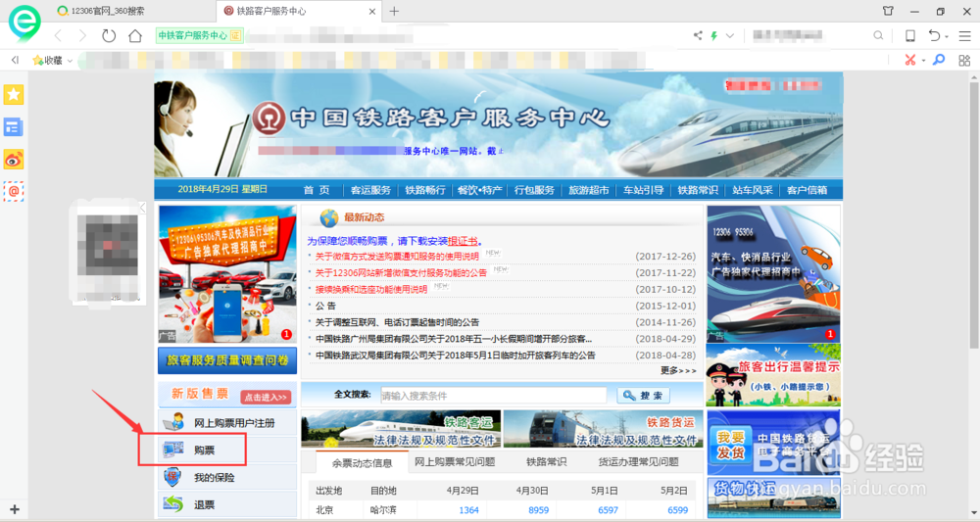Click the browser skin shirt icon
This screenshot has width=980, height=522.
tap(888, 11)
